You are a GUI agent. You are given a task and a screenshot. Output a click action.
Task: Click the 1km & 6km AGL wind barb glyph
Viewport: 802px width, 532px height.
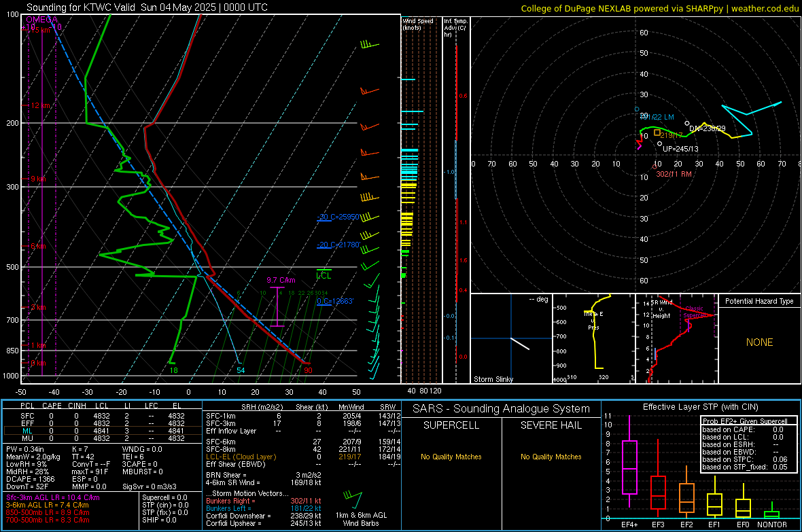pyautogui.click(x=353, y=500)
